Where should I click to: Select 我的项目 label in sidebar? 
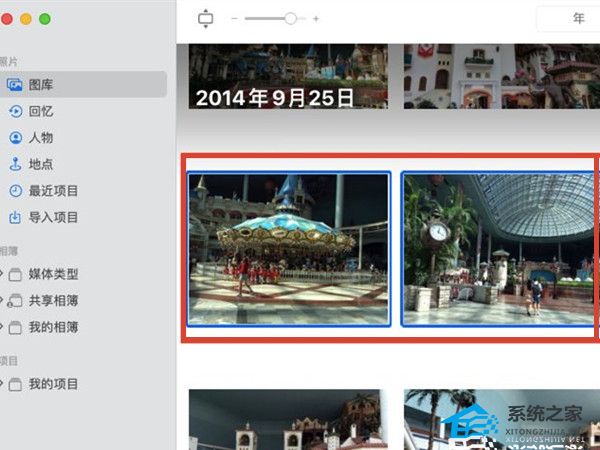point(54,384)
